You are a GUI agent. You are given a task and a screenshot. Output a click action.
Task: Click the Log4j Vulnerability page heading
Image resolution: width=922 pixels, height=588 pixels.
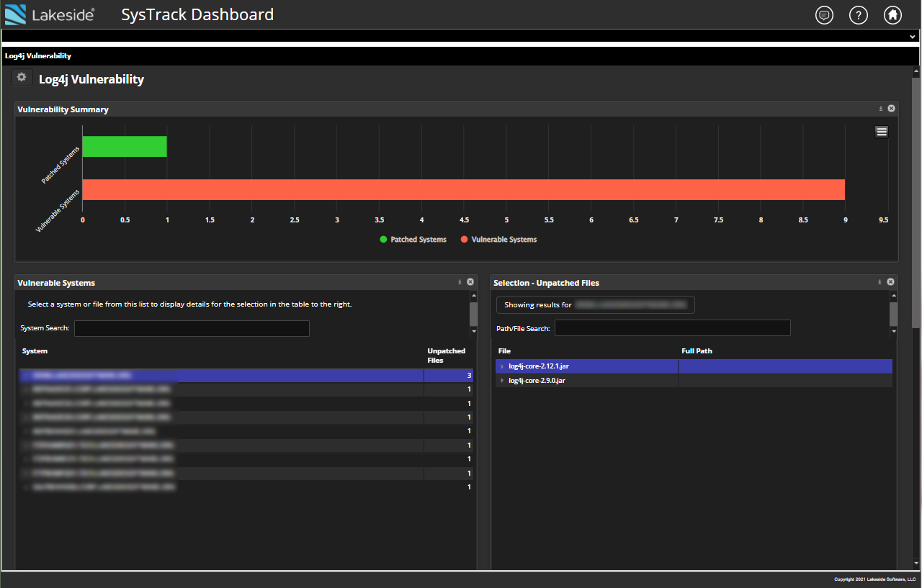click(x=91, y=79)
